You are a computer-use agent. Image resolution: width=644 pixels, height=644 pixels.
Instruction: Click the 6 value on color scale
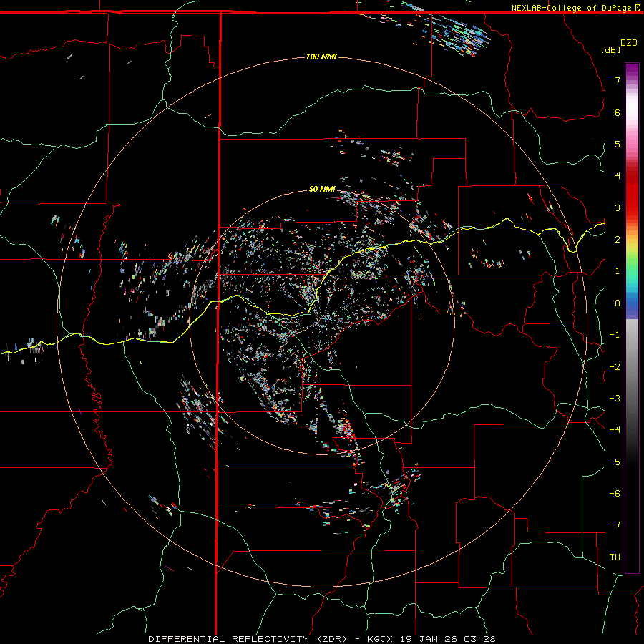(x=618, y=112)
